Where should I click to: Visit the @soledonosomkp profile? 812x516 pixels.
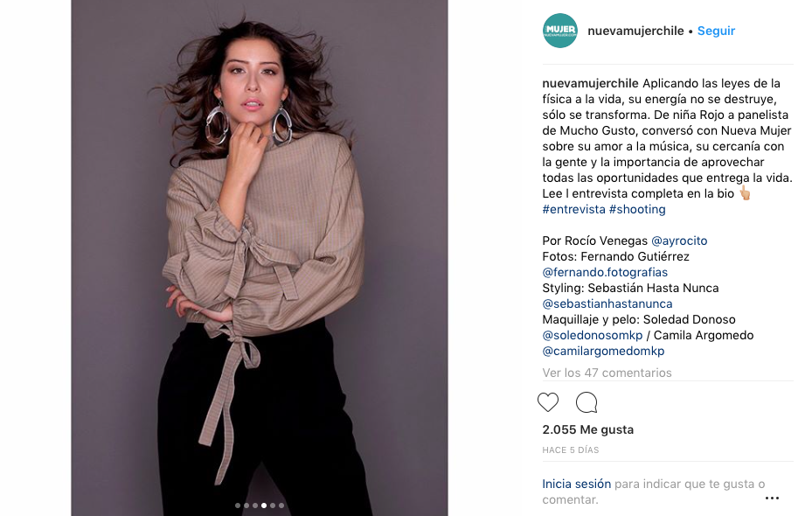click(593, 335)
